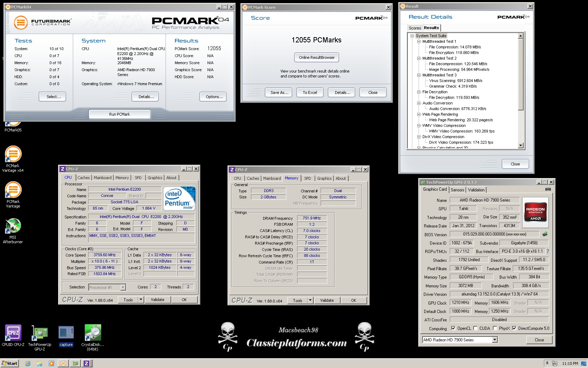Click the Start button
This screenshot has width=588, height=368.
pyautogui.click(x=9, y=363)
